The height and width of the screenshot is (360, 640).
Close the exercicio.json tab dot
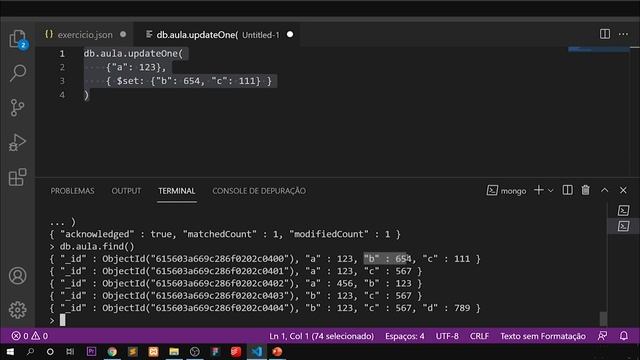click(123, 34)
